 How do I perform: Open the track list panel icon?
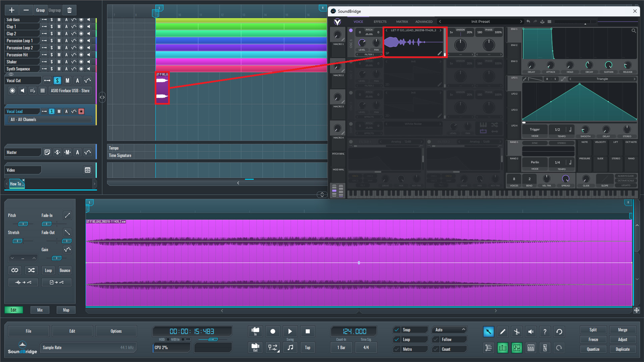(x=488, y=348)
